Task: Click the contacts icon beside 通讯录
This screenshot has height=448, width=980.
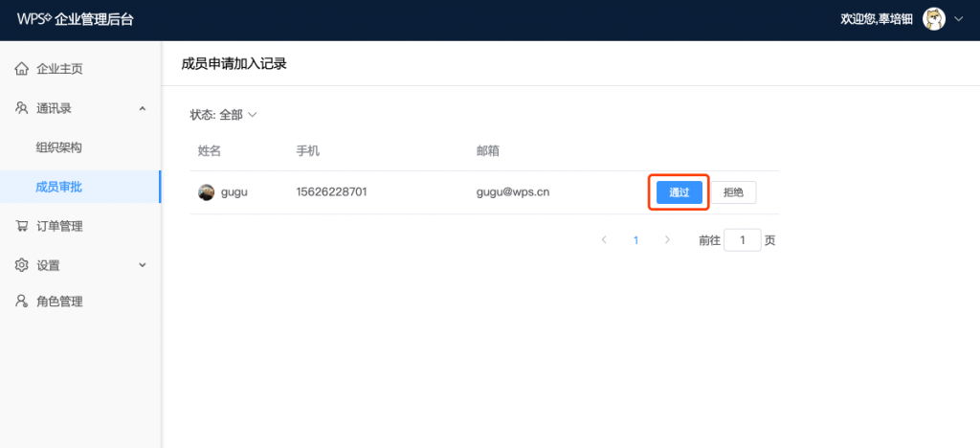Action: coord(22,108)
